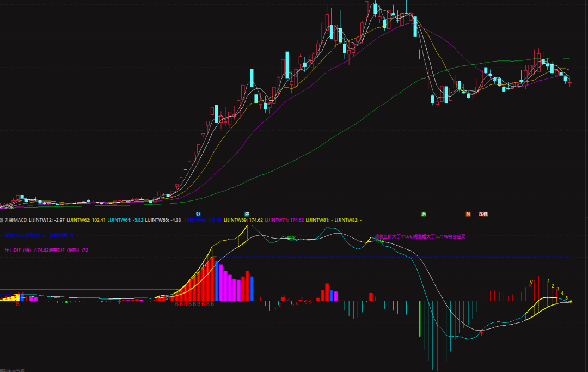Open the 九转MACD indicator name
Screen dimensions: 588x372
pos(16,220)
